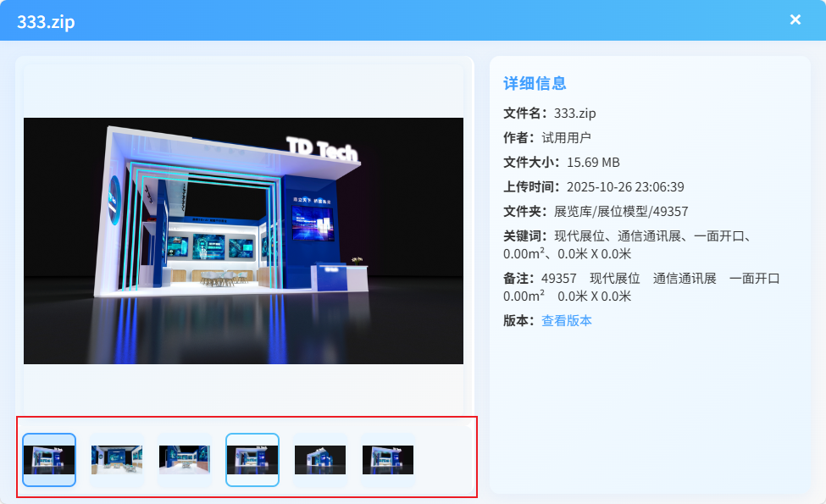Screen dimensions: 826x504
Task: Click the 333.zip title in header
Action: pyautogui.click(x=46, y=21)
